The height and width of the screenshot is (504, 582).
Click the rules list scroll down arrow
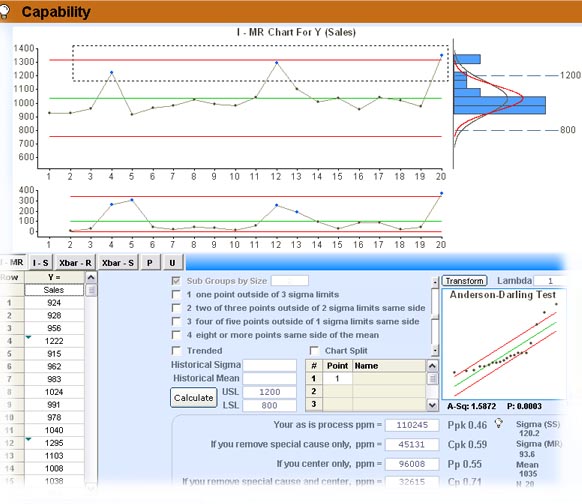pos(435,350)
